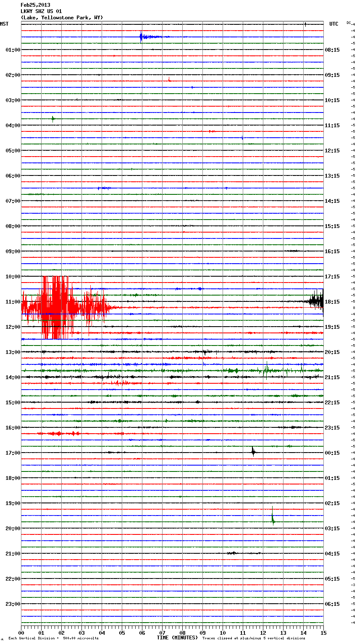Click the 13:15 UTC time label

pos(332,176)
